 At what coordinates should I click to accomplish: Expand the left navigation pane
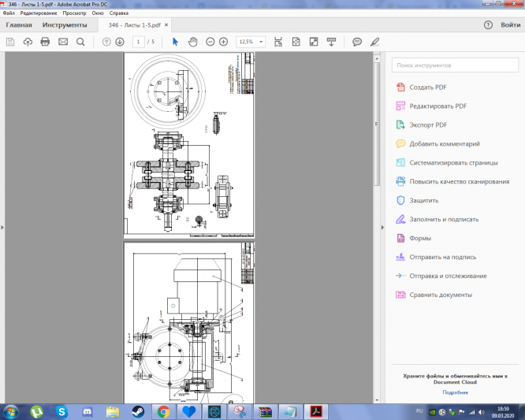point(2,227)
